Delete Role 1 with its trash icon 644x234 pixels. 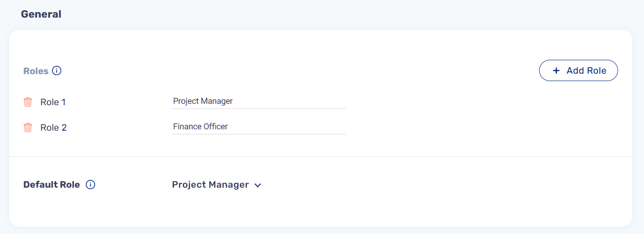[28, 102]
